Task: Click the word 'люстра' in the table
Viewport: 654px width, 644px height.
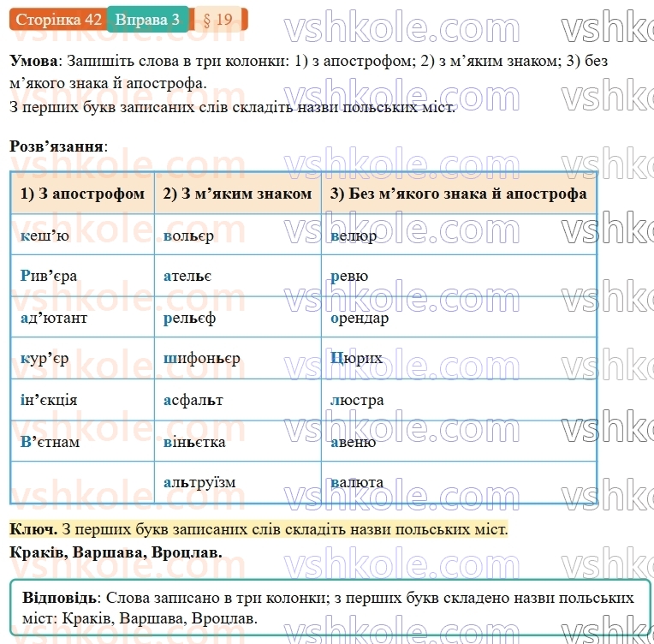Action: (x=357, y=400)
